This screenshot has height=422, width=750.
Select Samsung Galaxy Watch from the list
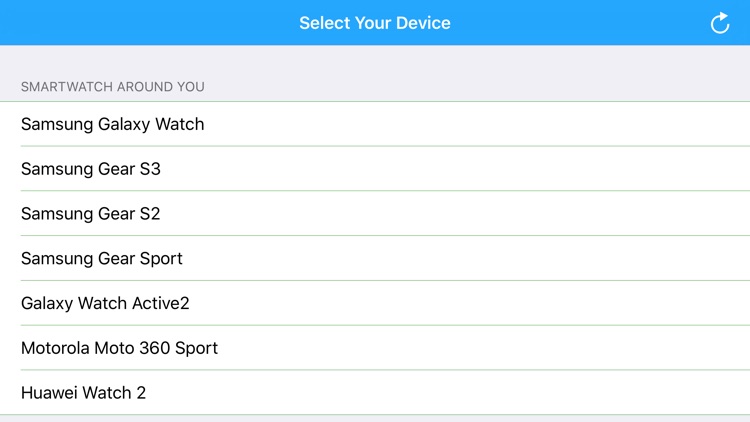(375, 124)
